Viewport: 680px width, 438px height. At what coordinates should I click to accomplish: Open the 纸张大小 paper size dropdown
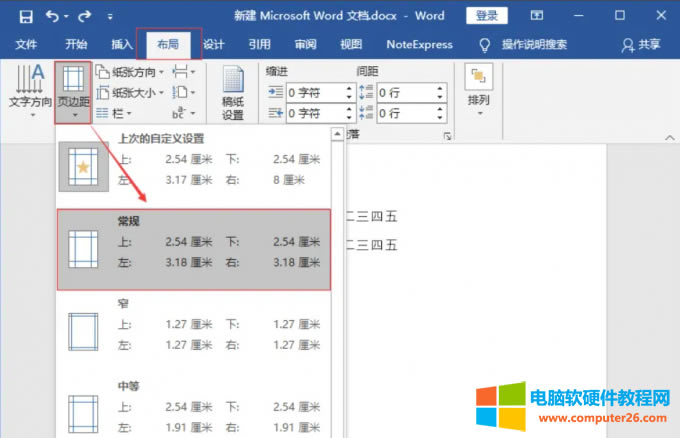click(130, 92)
